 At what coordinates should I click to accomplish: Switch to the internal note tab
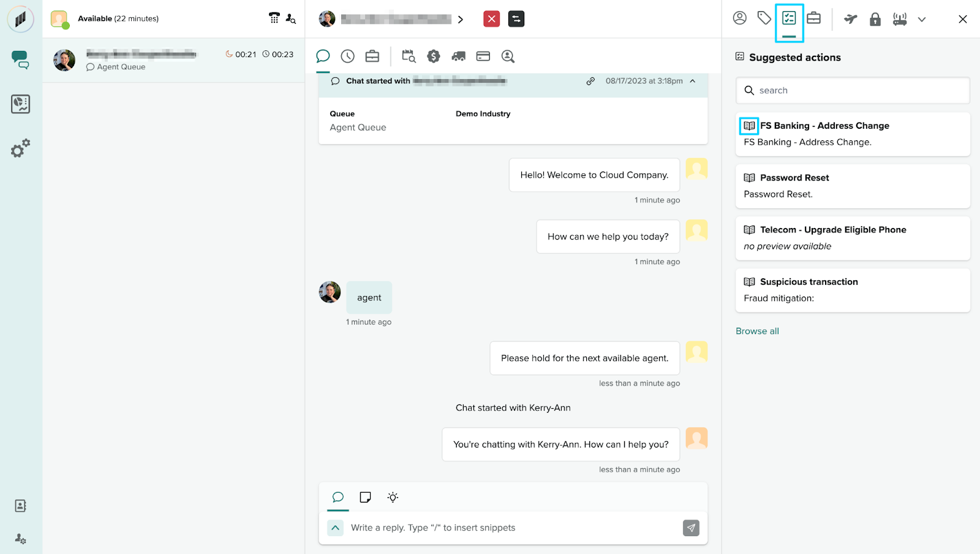coord(366,497)
